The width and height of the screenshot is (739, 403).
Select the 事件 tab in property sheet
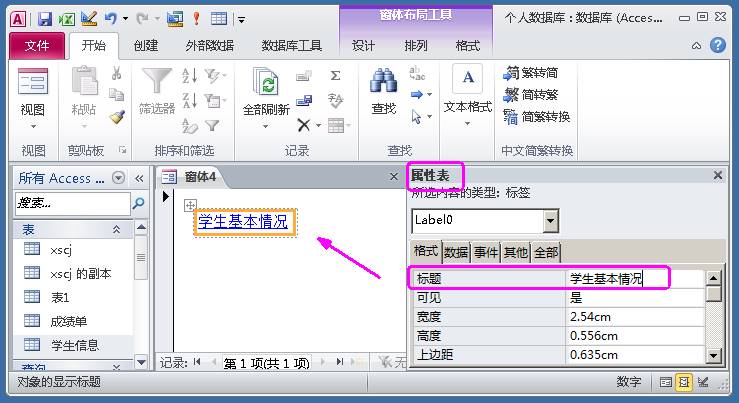pyautogui.click(x=486, y=253)
